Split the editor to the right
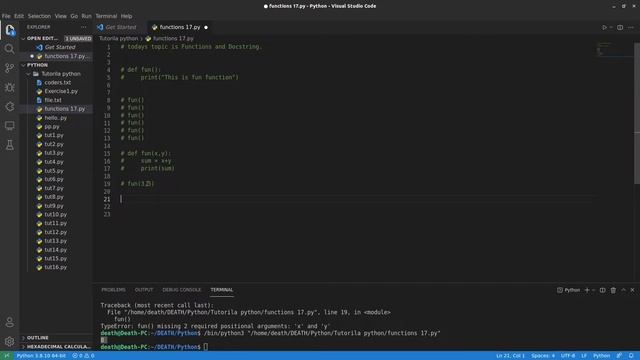The height and width of the screenshot is (360, 640). (x=620, y=27)
